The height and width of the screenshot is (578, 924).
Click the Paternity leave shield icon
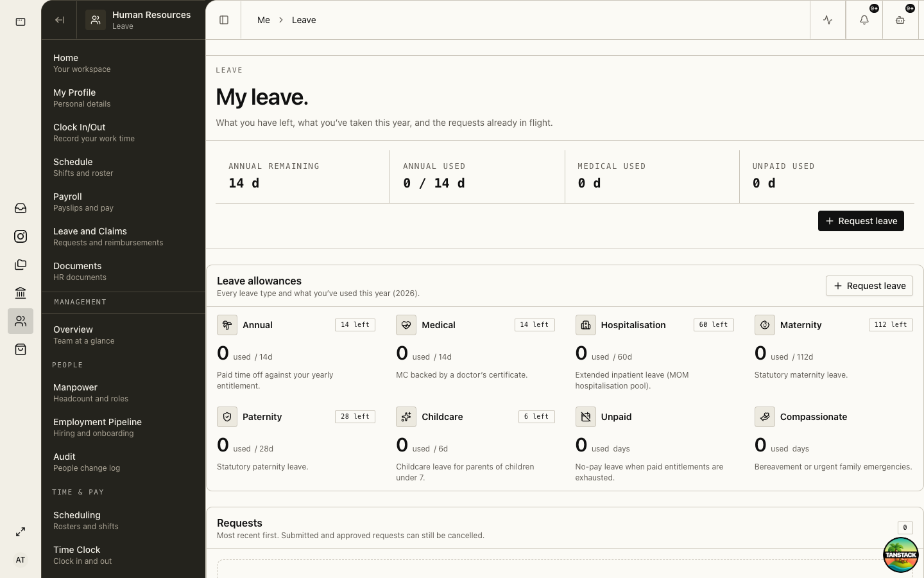coord(227,417)
